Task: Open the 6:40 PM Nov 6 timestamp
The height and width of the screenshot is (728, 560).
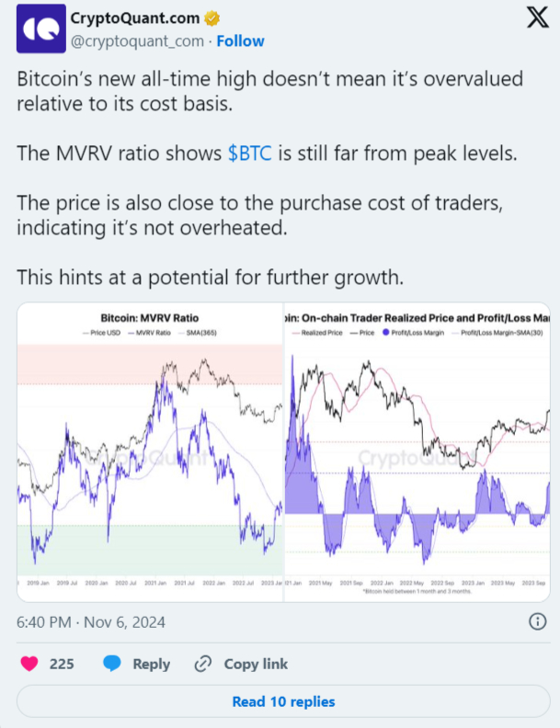Action: tap(91, 622)
